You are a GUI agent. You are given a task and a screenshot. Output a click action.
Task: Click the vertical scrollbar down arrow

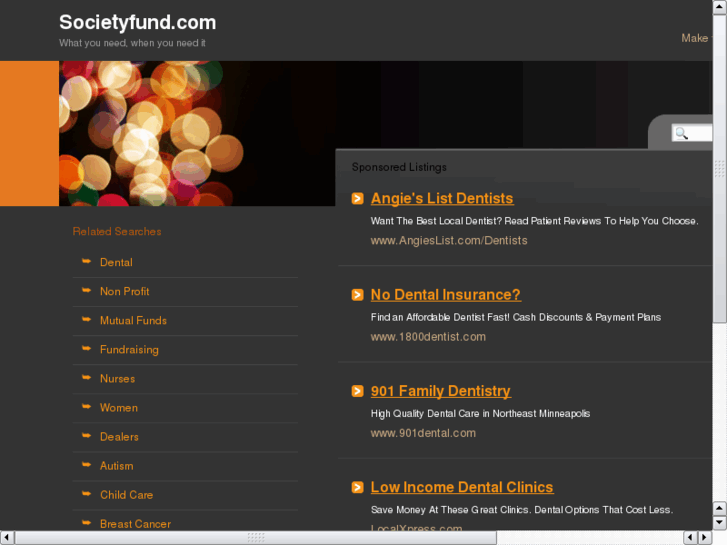[720, 523]
